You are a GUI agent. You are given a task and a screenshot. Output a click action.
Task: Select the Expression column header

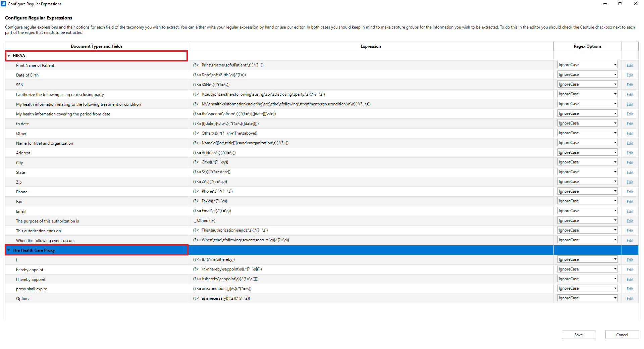tap(370, 46)
